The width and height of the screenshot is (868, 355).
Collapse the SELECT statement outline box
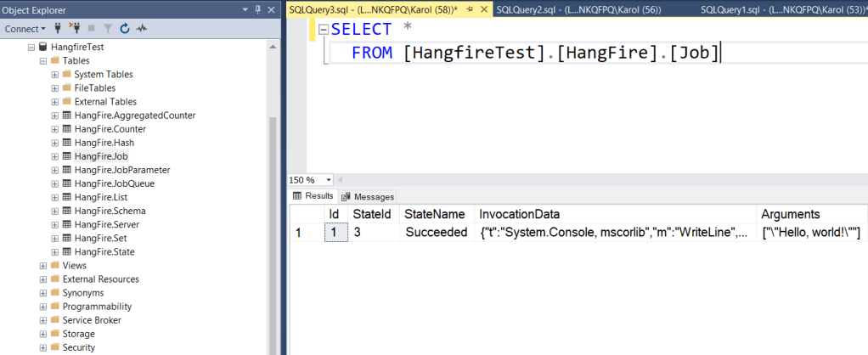point(323,30)
